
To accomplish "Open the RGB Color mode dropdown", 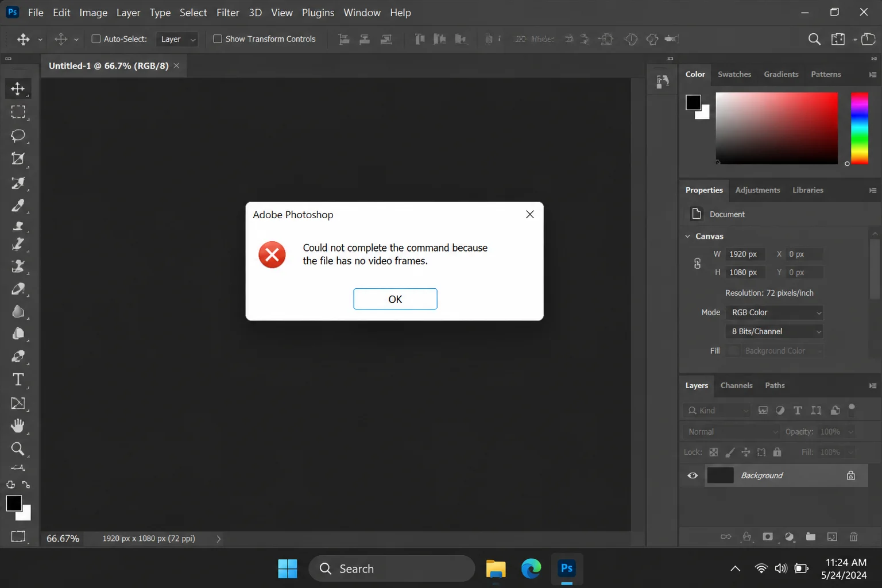I will point(775,312).
